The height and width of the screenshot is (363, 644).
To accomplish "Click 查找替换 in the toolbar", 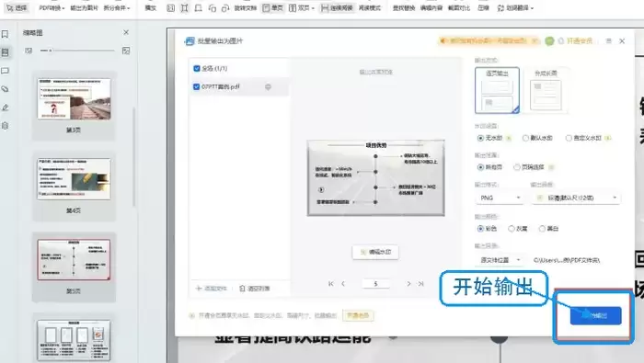I will (404, 7).
